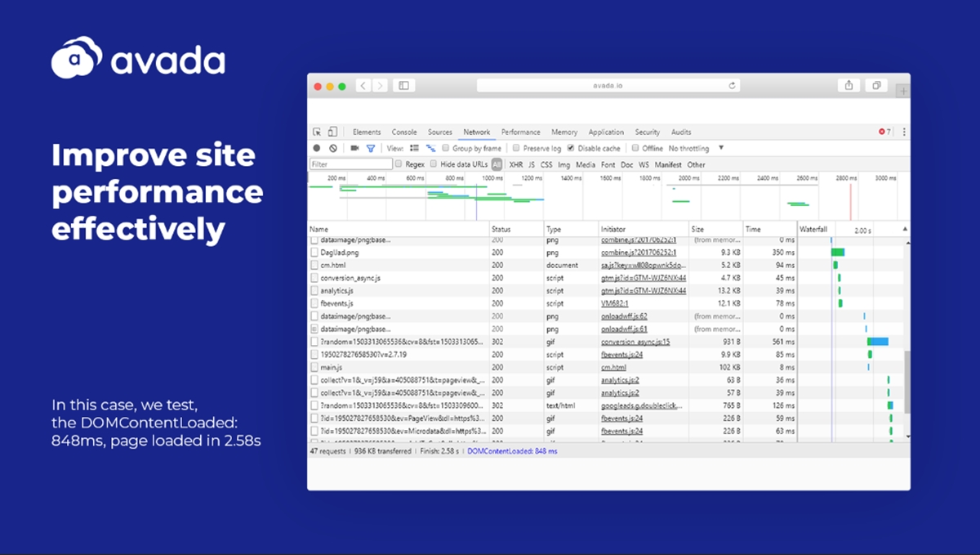
Task: Click the inspect element picker icon
Action: point(317,132)
